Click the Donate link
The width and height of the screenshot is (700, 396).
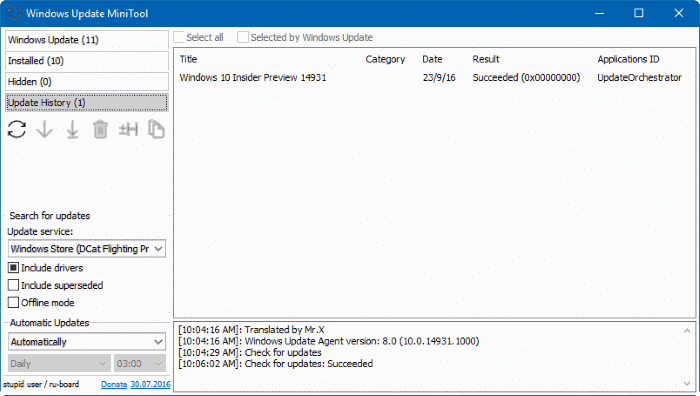coord(114,384)
